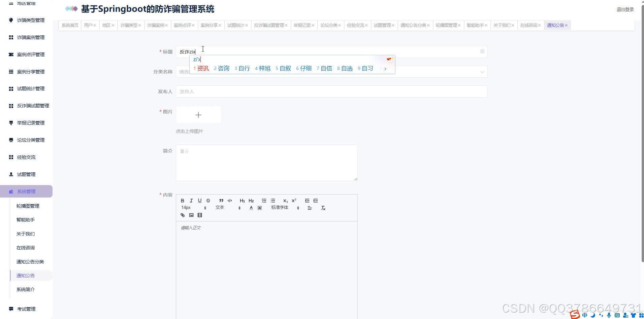This screenshot has width=644, height=319.
Task: Clear the 标题 input field
Action: click(x=482, y=51)
